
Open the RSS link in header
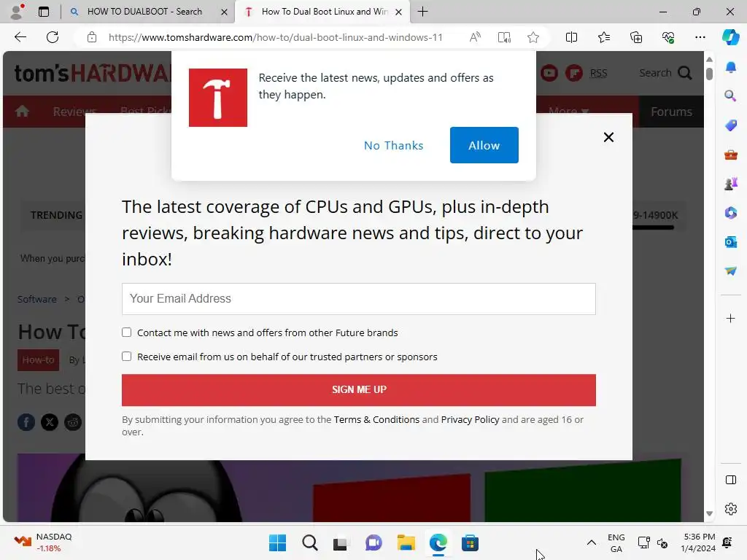(598, 73)
